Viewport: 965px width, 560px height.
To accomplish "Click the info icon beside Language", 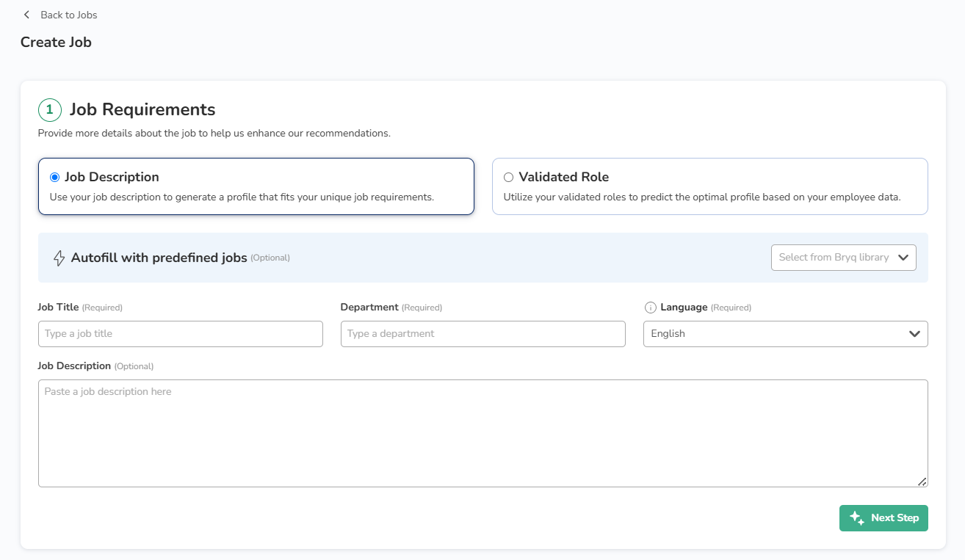I will (x=650, y=308).
